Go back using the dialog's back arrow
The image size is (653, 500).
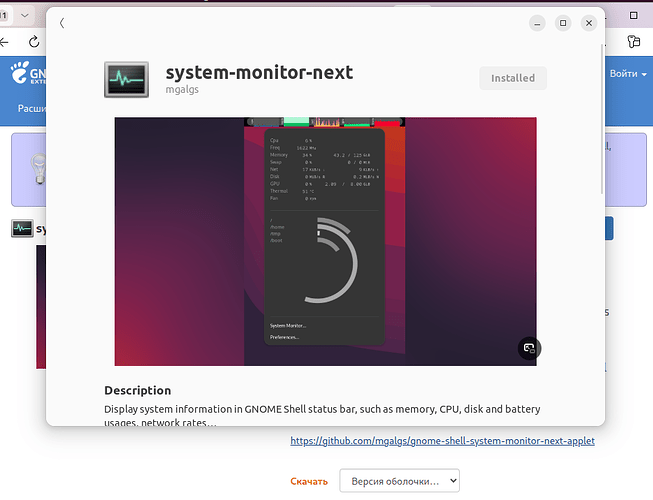click(x=62, y=23)
